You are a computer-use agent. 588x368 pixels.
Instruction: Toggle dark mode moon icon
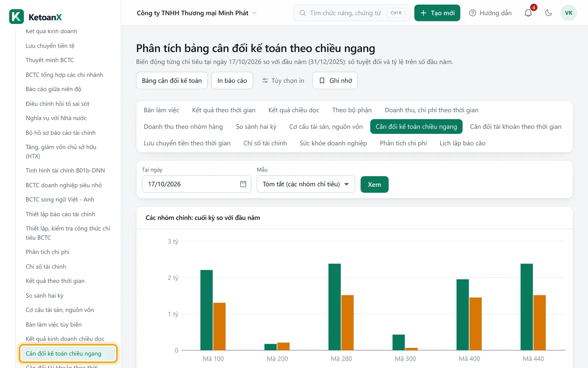point(549,13)
